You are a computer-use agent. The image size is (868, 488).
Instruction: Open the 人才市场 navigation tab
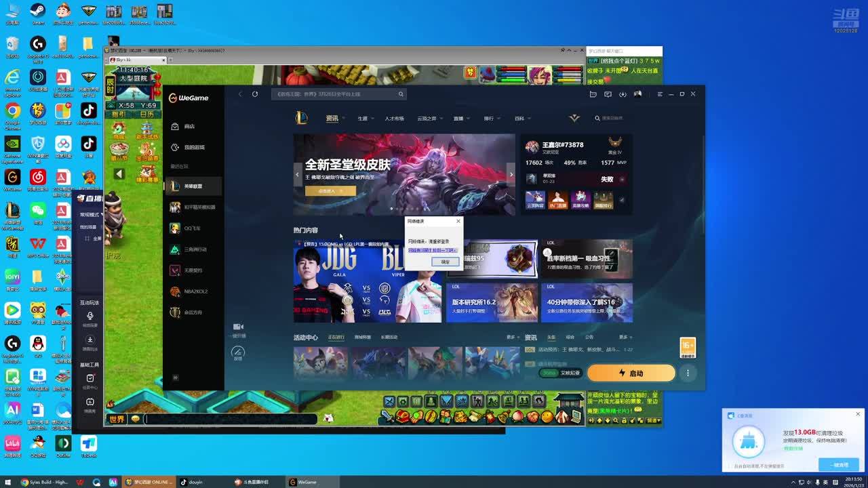pyautogui.click(x=394, y=119)
